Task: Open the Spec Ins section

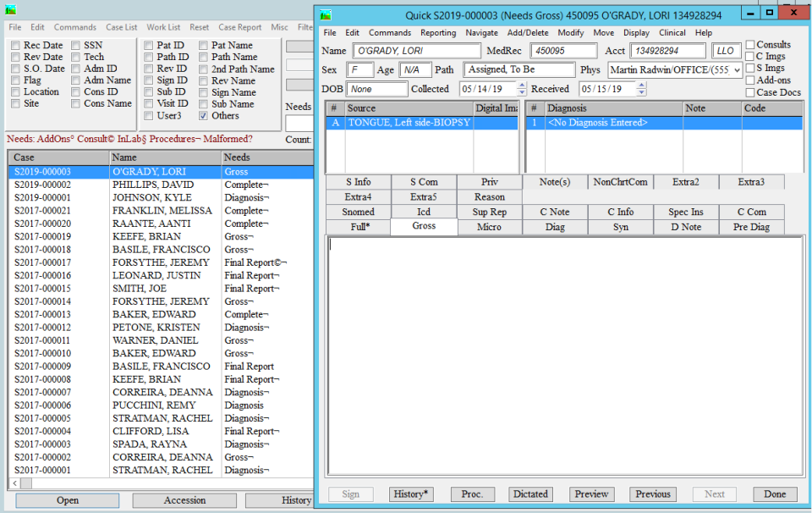Action: [687, 211]
